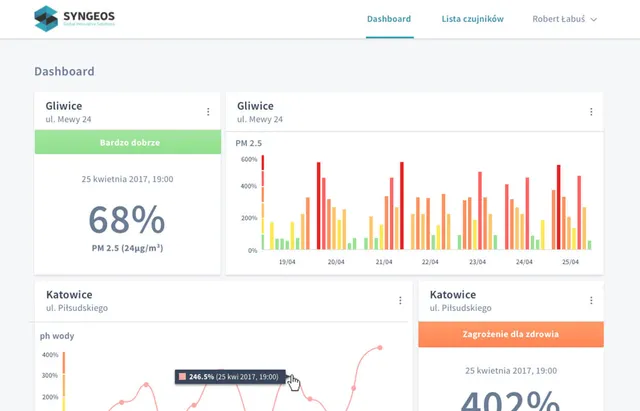Click the 68% PM 2.5 value
Image resolution: width=640 pixels, height=411 pixels.
127,220
